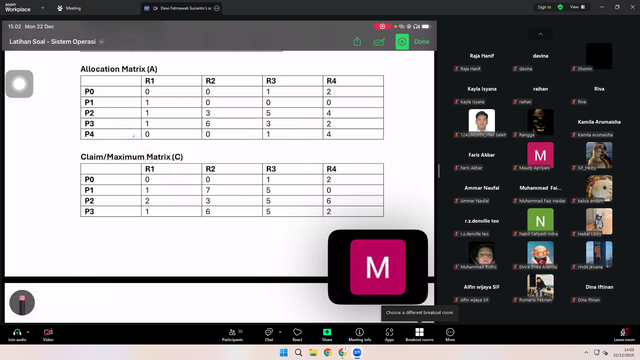Open Meeting info
Viewport: 640px width, 360px height.
tap(360, 334)
